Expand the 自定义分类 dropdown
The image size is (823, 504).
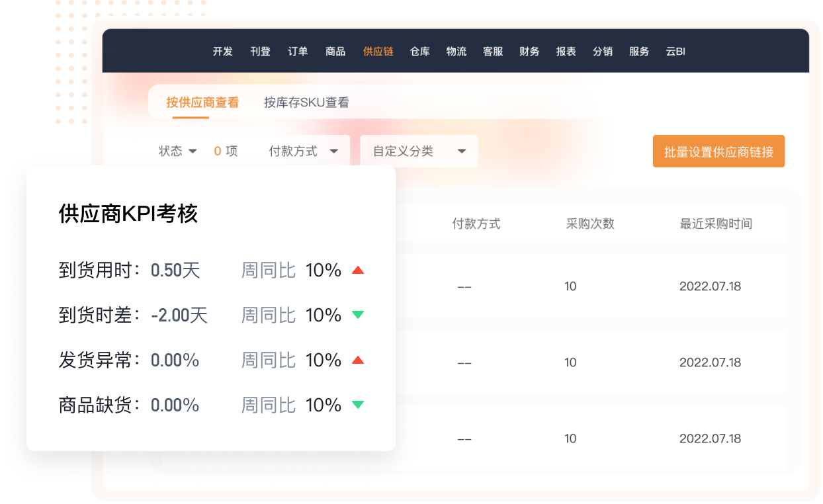pos(419,151)
